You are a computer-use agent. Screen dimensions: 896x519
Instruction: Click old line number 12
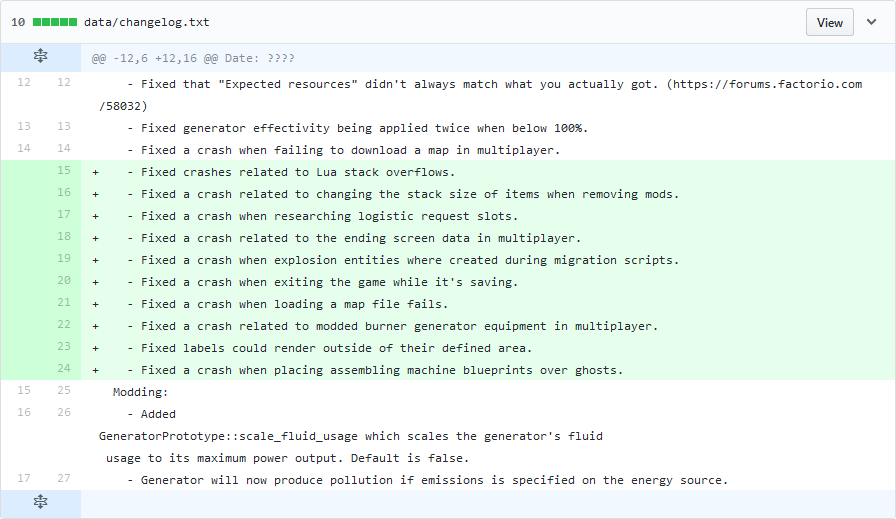tap(24, 82)
